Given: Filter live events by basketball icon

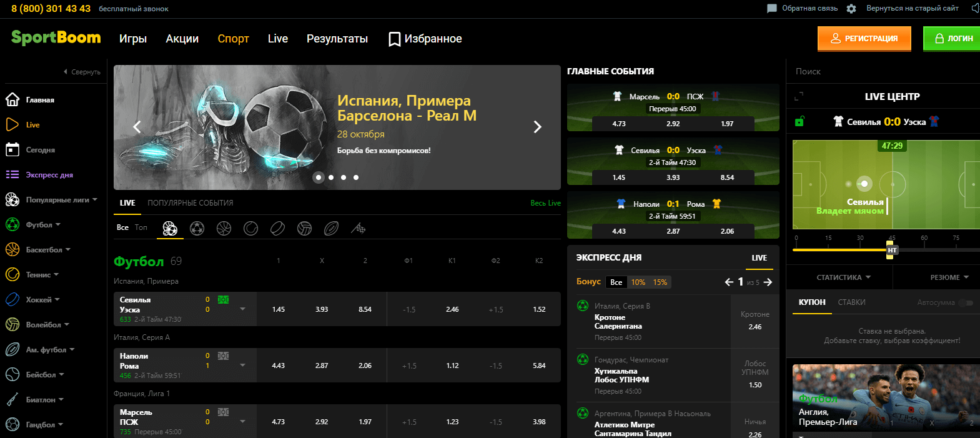Looking at the screenshot, I should pos(224,229).
